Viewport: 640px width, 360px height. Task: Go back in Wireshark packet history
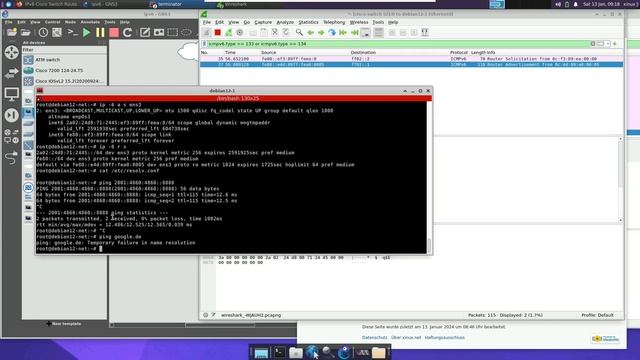click(x=310, y=32)
